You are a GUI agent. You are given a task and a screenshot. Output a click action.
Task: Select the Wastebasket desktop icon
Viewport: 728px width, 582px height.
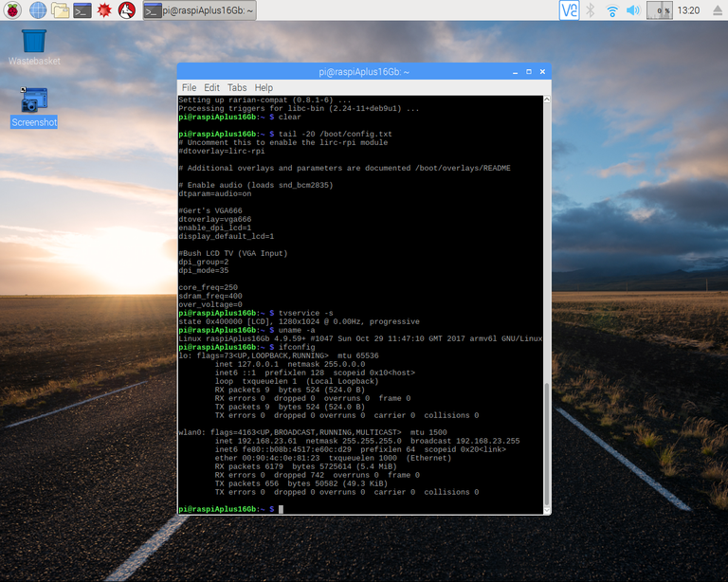coord(34,47)
